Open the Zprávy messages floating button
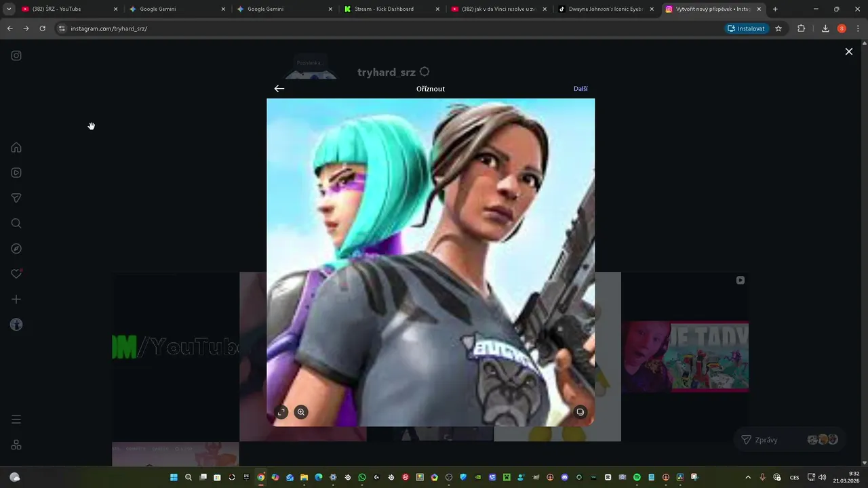The height and width of the screenshot is (488, 868). (789, 440)
